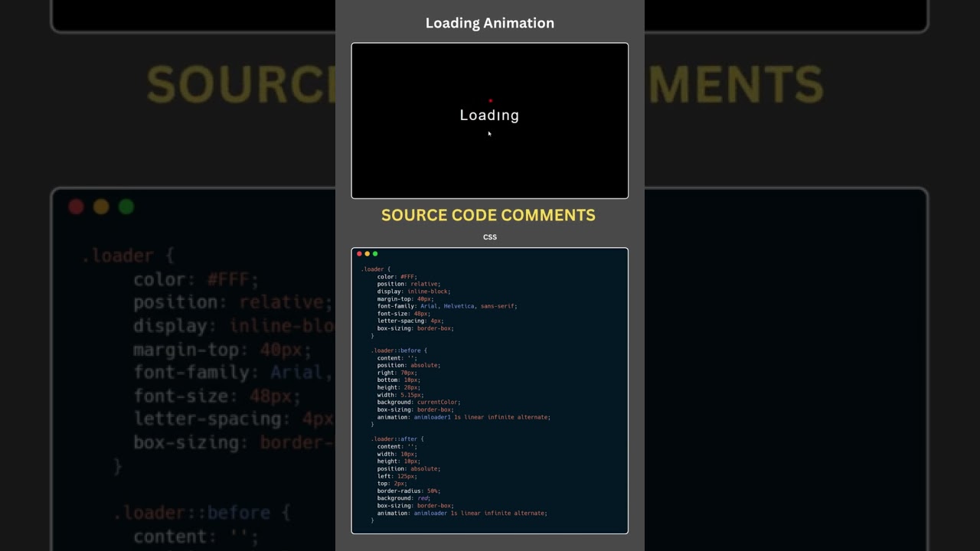Click the ".loader::after {" selector line
This screenshot has width=980, height=551.
397,439
